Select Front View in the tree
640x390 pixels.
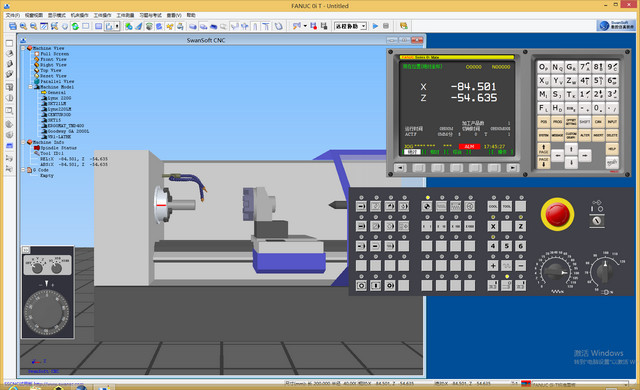click(x=53, y=59)
